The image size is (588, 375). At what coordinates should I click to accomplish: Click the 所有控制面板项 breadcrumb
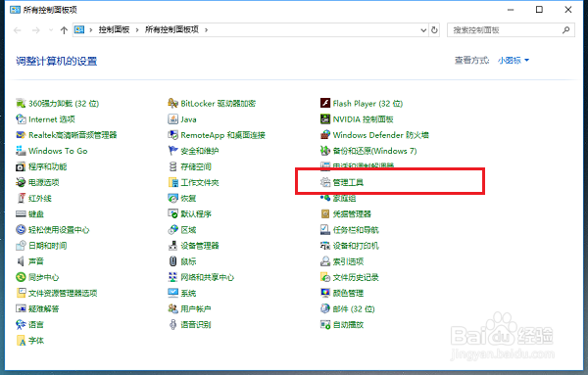pyautogui.click(x=171, y=29)
